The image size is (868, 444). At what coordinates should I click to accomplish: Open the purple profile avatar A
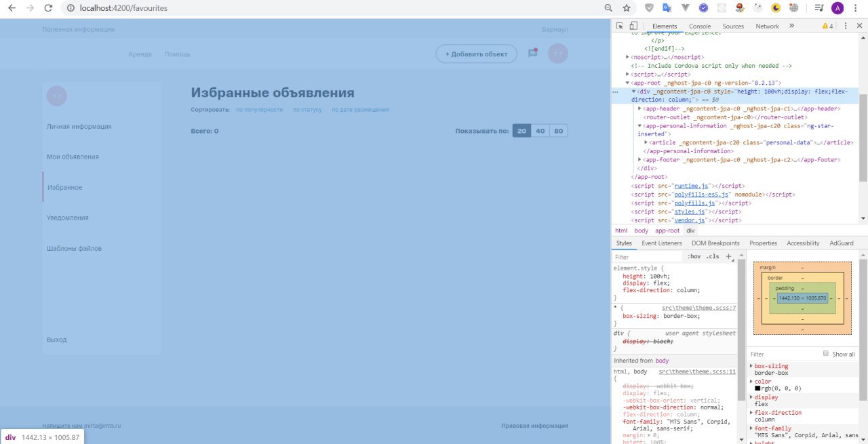pyautogui.click(x=837, y=8)
